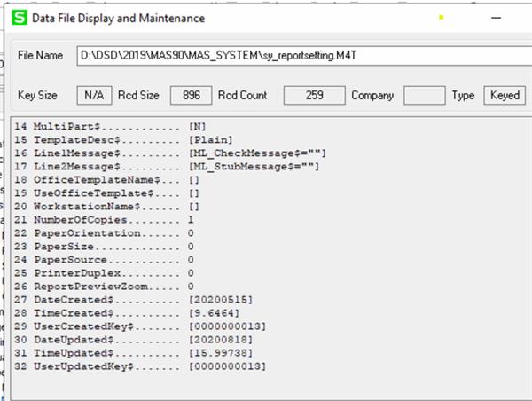Select the 22 PaperOrientation row
This screenshot has width=532, height=401.
(104, 233)
